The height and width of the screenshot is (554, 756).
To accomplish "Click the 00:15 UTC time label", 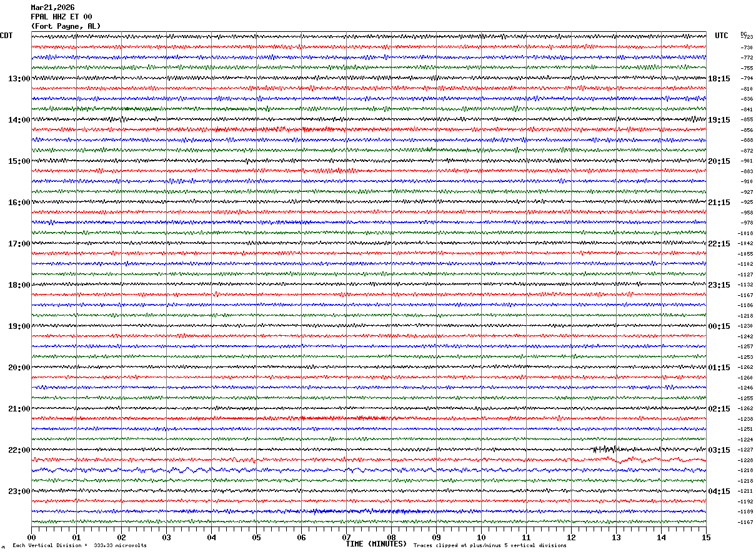I will 719,326.
